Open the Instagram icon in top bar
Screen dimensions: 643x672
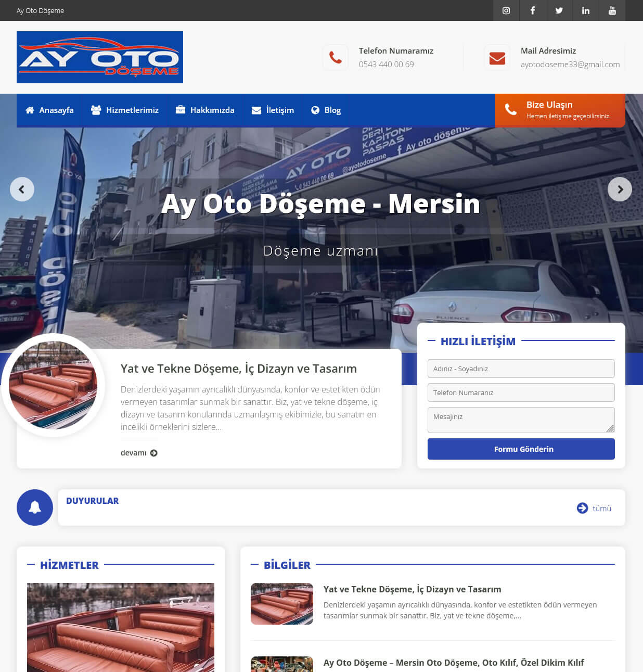coord(505,10)
